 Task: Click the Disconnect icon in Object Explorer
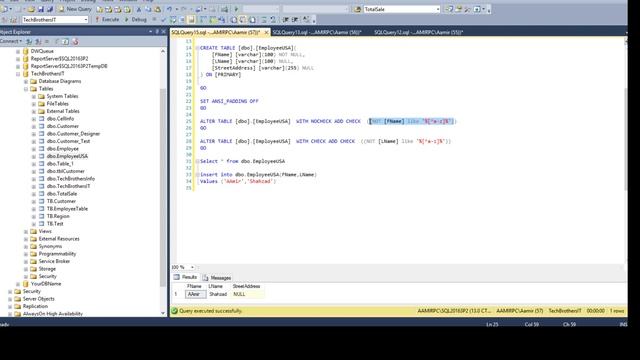tap(38, 41)
